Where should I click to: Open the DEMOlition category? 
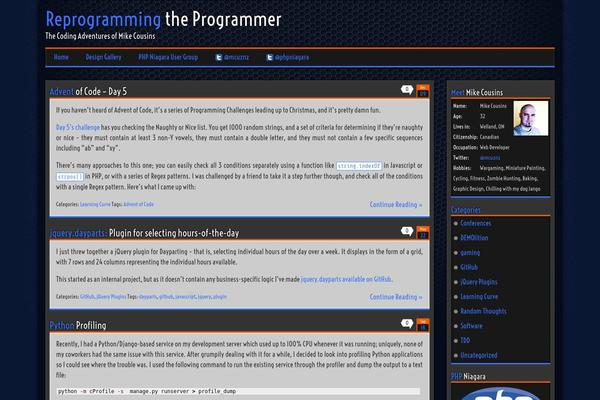pos(474,238)
